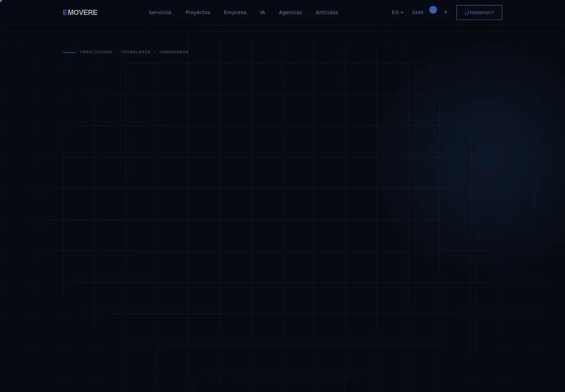The image size is (565, 392).
Task: Open the Artículos page
Action: [x=327, y=13]
